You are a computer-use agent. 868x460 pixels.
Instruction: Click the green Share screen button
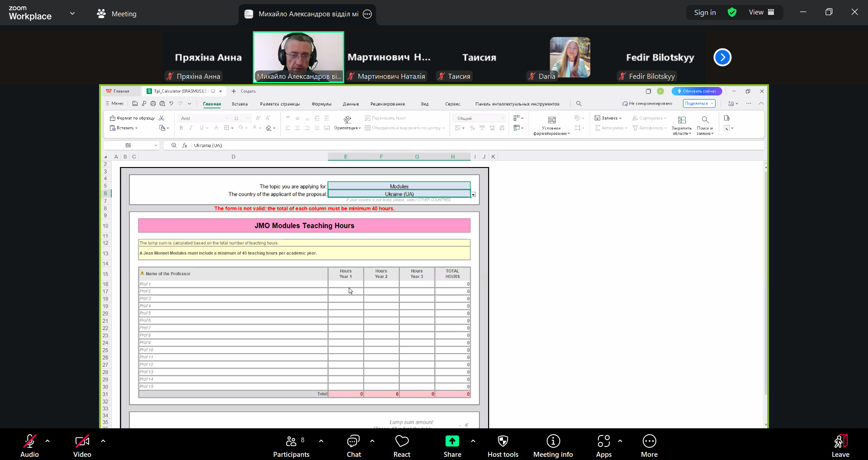[452, 446]
